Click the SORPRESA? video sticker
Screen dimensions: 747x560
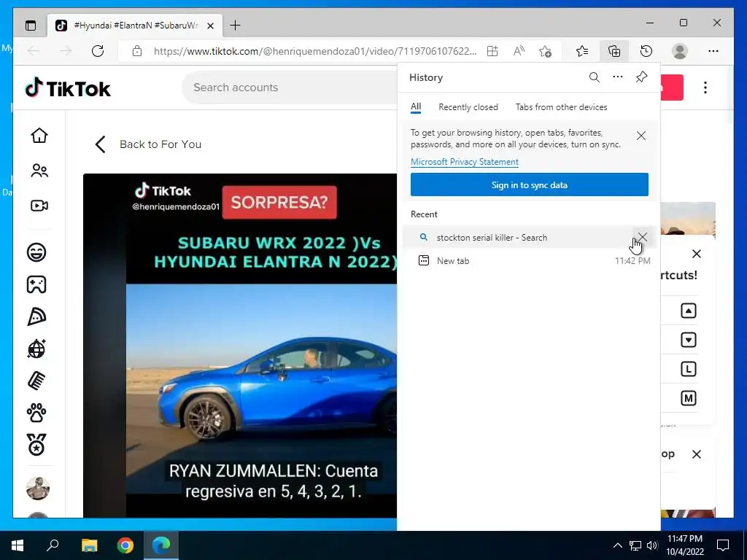(x=279, y=203)
